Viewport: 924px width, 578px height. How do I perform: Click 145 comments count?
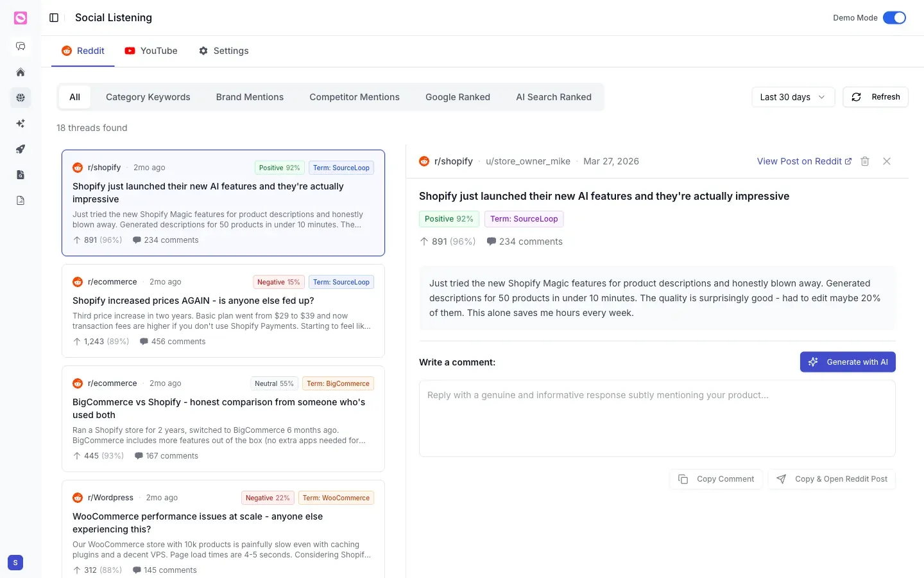[171, 570]
